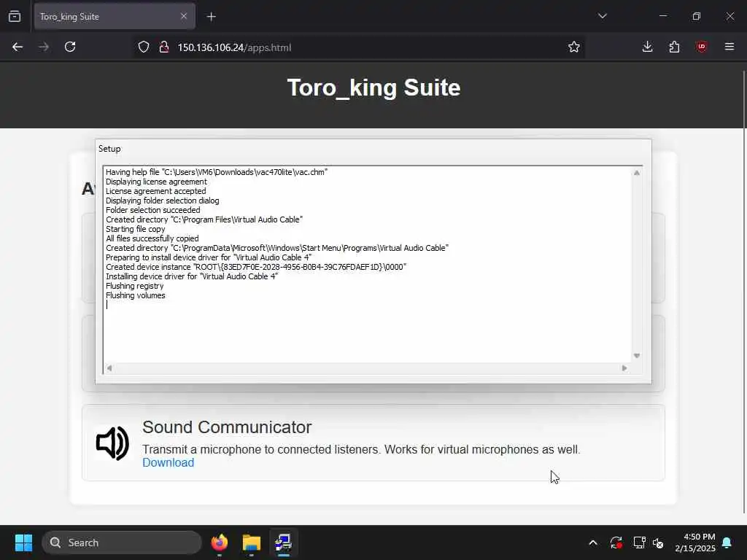Close the Toro_king Suite tab
Viewport: 747px width, 560px height.
[183, 16]
